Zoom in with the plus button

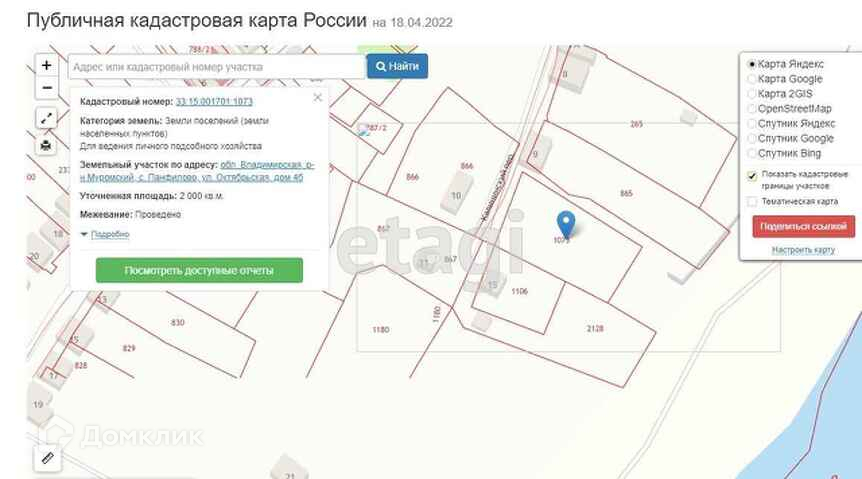pos(47,65)
